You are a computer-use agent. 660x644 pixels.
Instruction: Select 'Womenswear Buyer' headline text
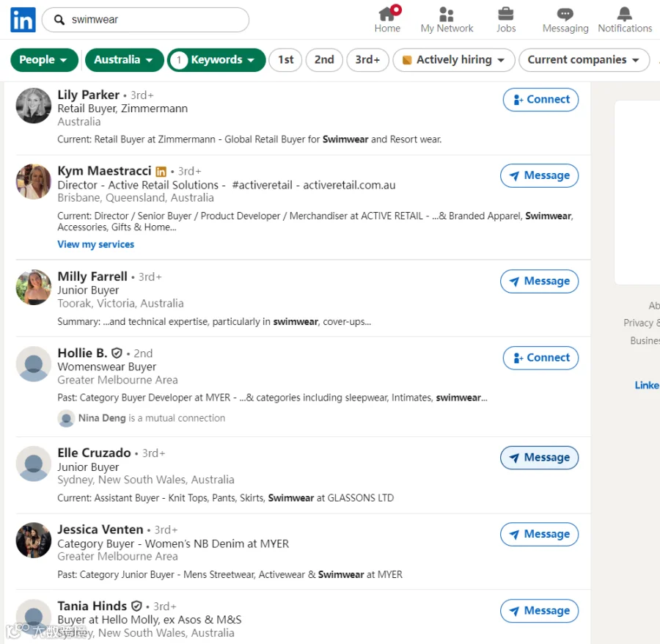click(x=107, y=367)
